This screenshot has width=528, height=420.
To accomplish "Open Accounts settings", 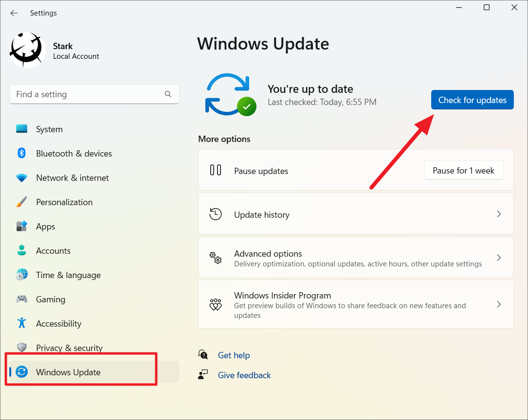I will pos(53,251).
